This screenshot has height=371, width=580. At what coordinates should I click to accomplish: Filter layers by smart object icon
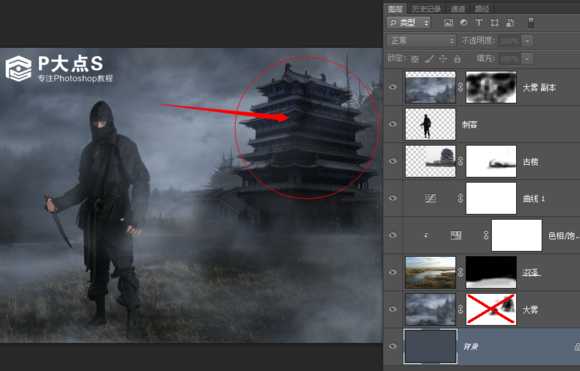tap(509, 23)
